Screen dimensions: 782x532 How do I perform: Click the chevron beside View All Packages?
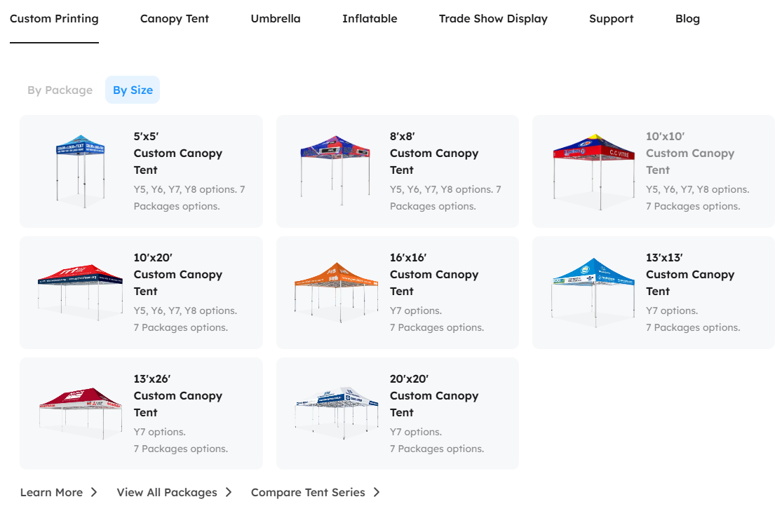point(229,492)
